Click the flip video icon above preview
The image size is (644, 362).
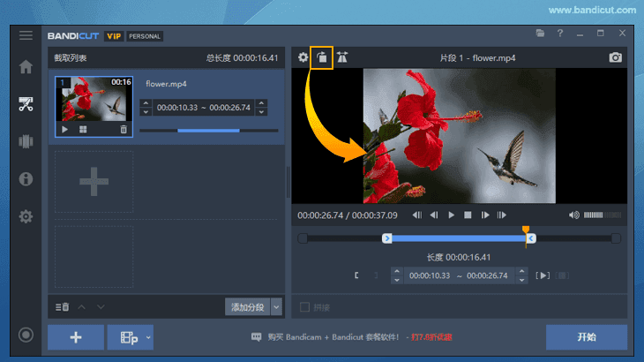(342, 57)
